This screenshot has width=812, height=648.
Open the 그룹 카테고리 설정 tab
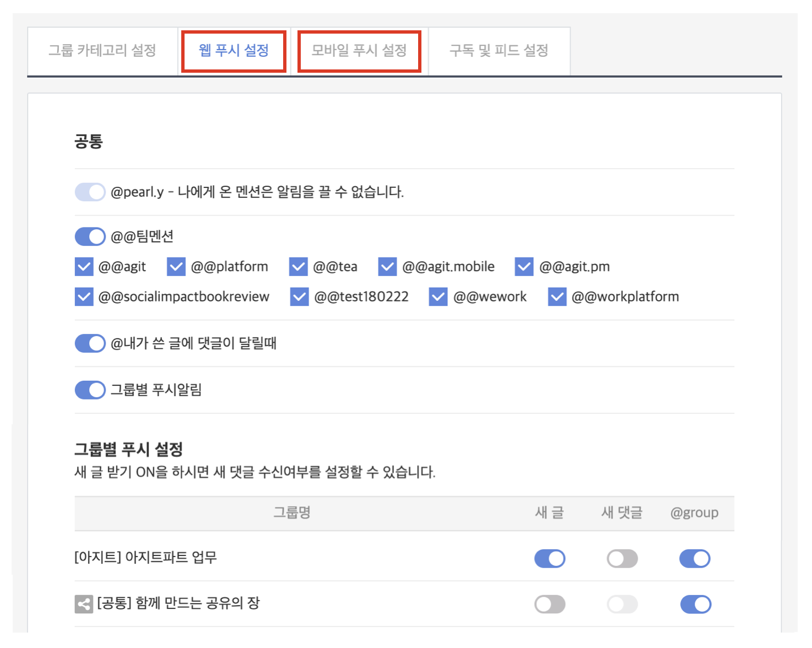pyautogui.click(x=102, y=51)
